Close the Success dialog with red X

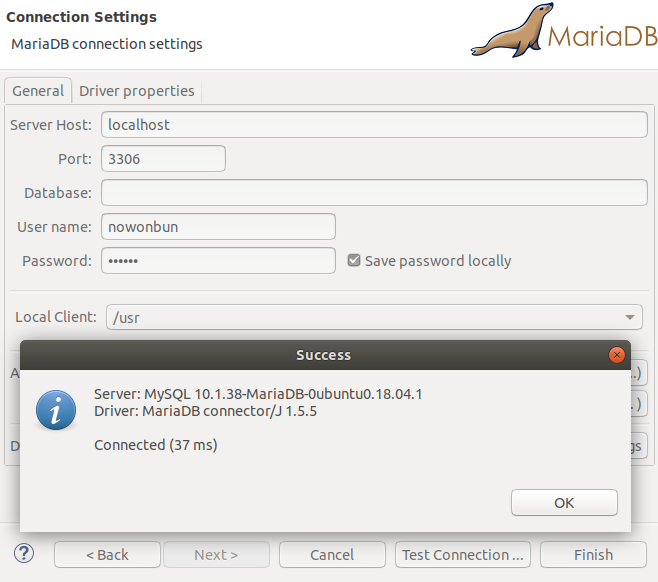616,355
